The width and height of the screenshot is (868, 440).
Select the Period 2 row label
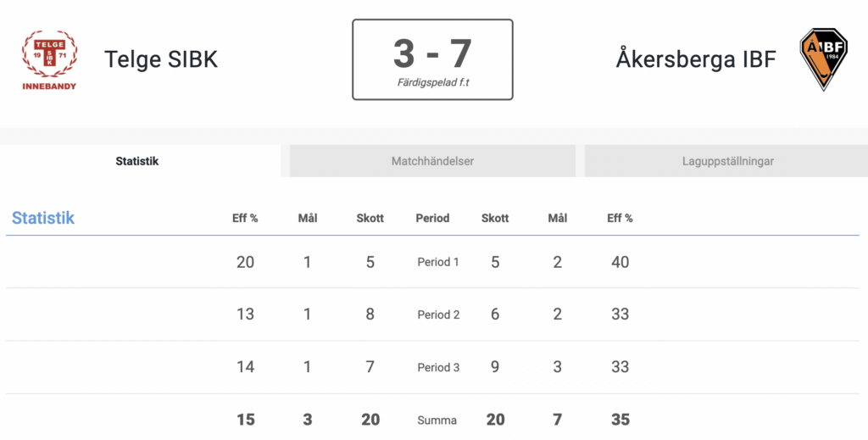pyautogui.click(x=438, y=315)
